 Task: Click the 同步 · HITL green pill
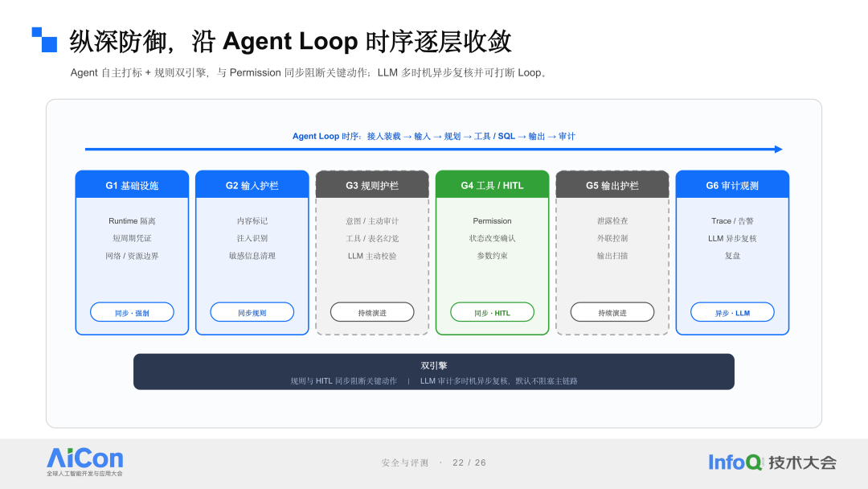click(492, 312)
